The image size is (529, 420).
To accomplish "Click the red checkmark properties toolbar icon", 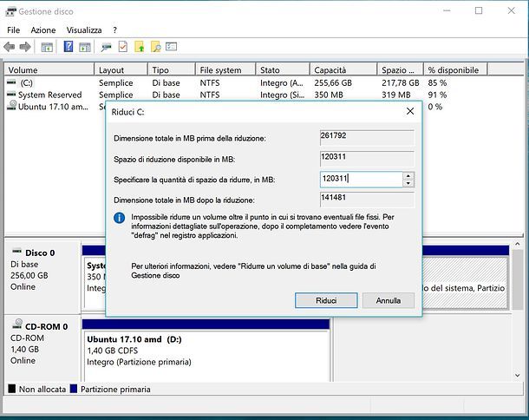I will pos(122,46).
